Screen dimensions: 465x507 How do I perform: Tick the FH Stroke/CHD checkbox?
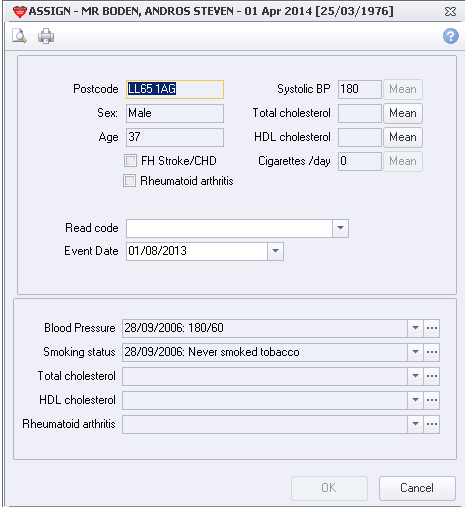pos(130,161)
